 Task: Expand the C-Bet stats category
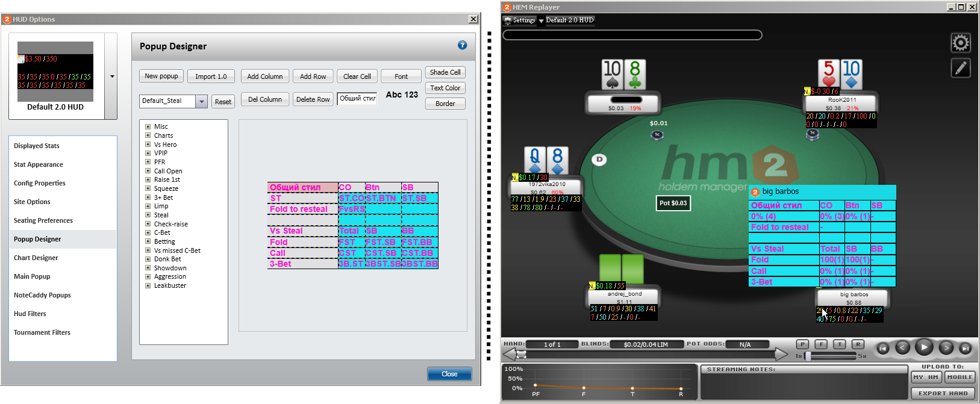click(x=148, y=232)
